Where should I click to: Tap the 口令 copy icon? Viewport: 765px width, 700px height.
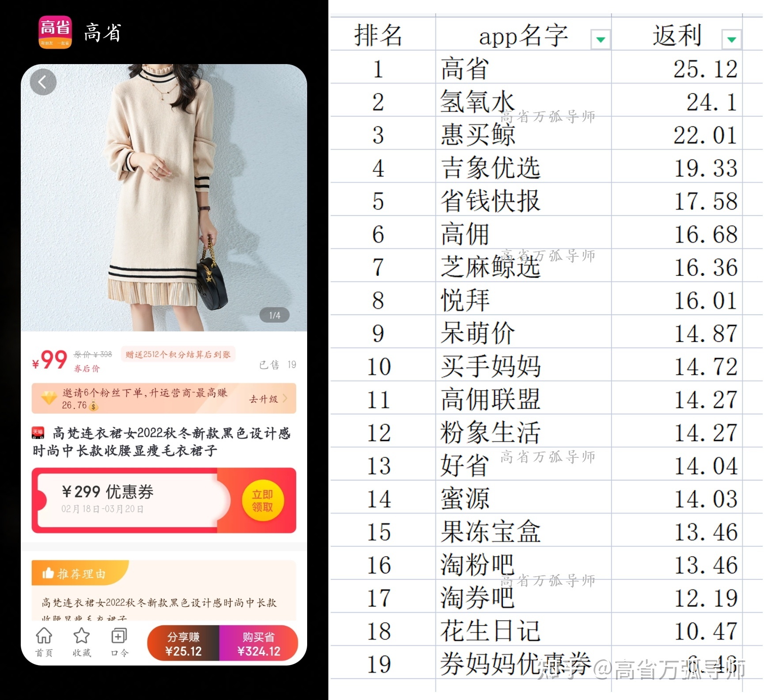[119, 637]
